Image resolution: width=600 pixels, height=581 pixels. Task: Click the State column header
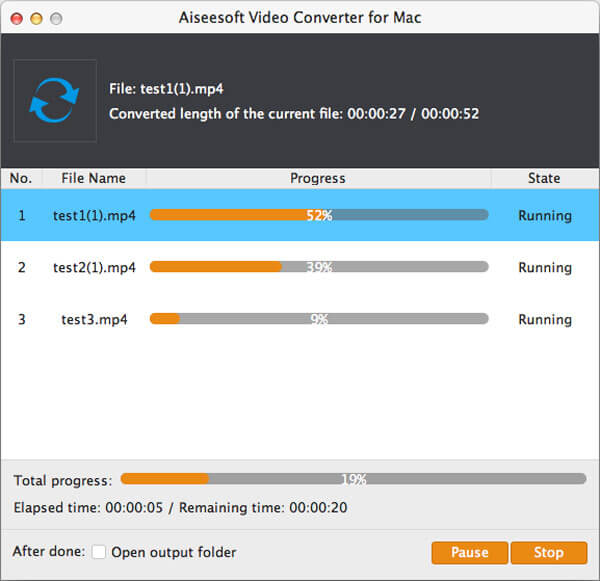(544, 178)
